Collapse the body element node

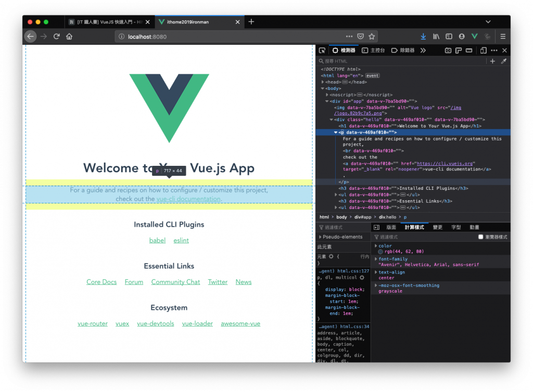323,88
